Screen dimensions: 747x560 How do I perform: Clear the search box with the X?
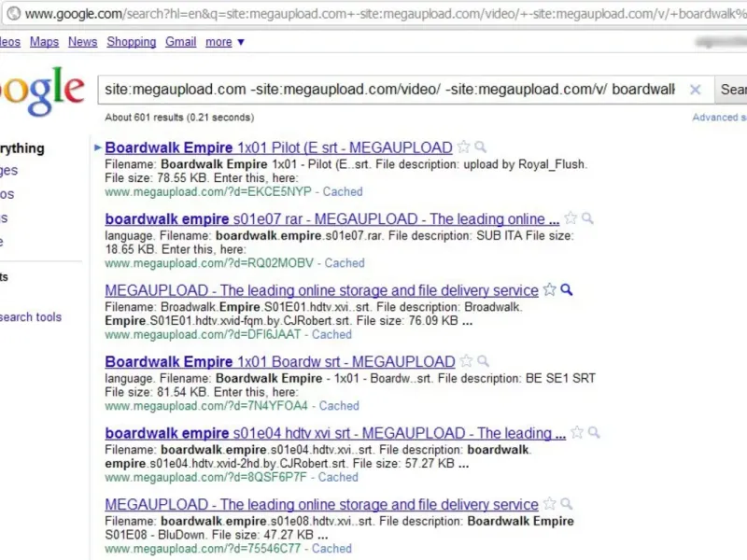tap(695, 89)
